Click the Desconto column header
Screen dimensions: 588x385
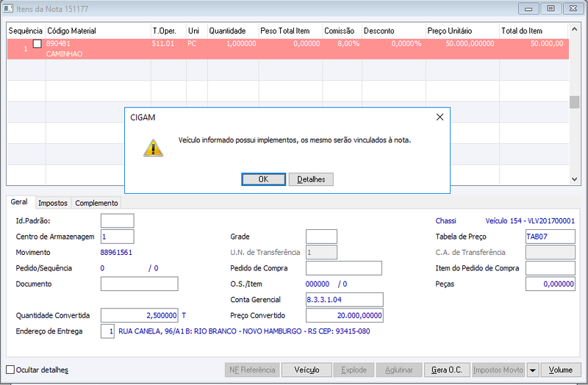[394, 31]
